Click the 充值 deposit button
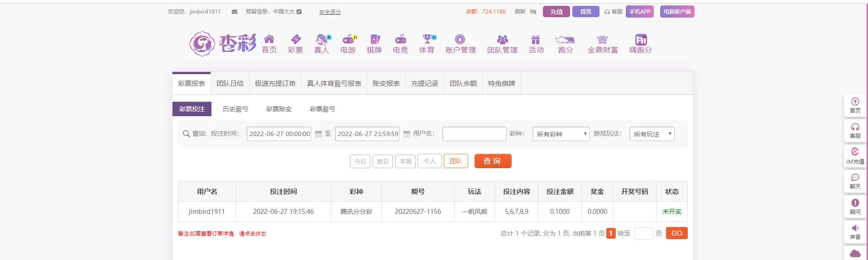868x260 pixels. click(556, 12)
